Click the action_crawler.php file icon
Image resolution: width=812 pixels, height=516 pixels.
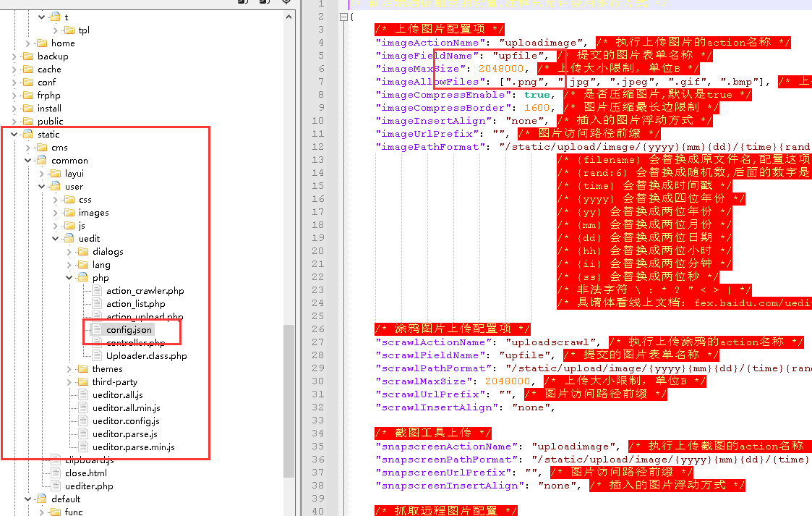coord(97,291)
